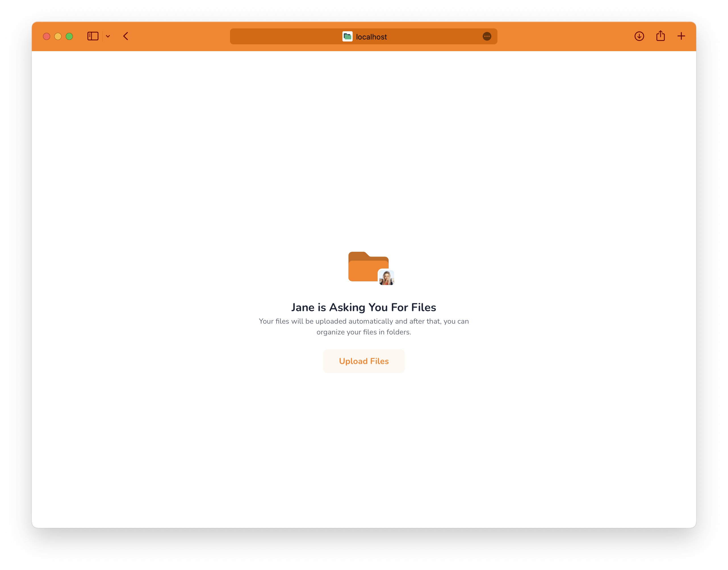Viewport: 728px width, 570px height.
Task: Open a new tab with the plus icon
Action: click(x=681, y=36)
